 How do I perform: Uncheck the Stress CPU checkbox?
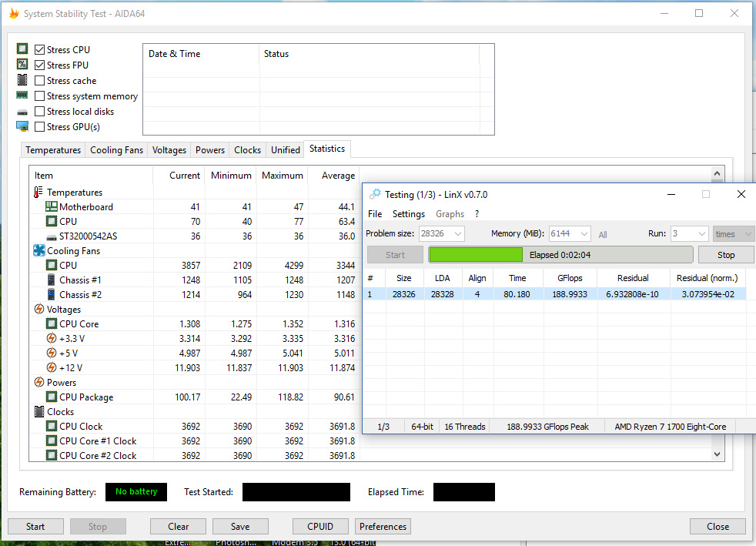coord(39,50)
